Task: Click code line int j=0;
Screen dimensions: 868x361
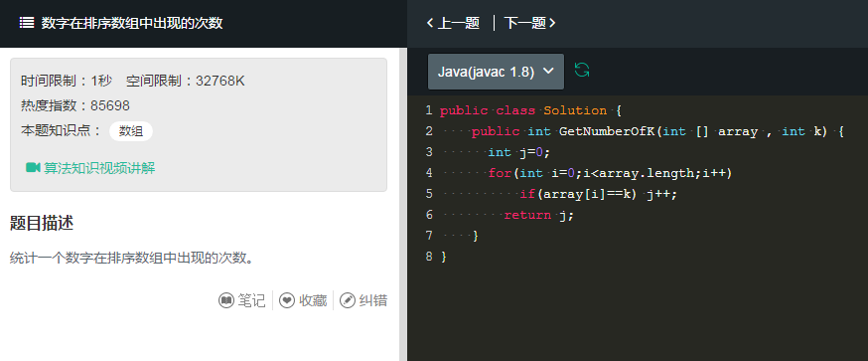Action: pyautogui.click(x=519, y=152)
